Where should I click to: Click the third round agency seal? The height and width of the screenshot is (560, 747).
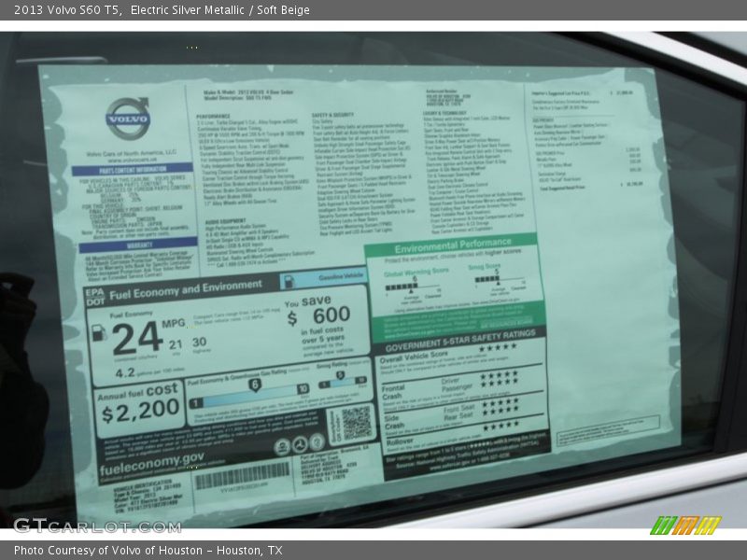point(317,442)
